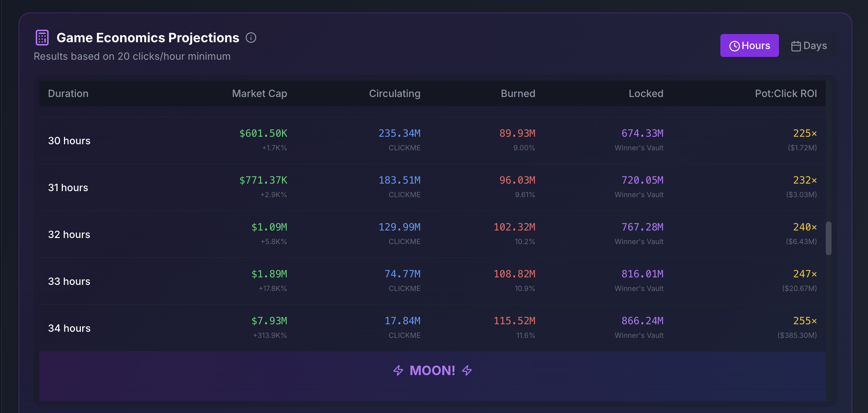868x413 pixels.
Task: Click burned value 102.32M
Action: [x=514, y=227]
